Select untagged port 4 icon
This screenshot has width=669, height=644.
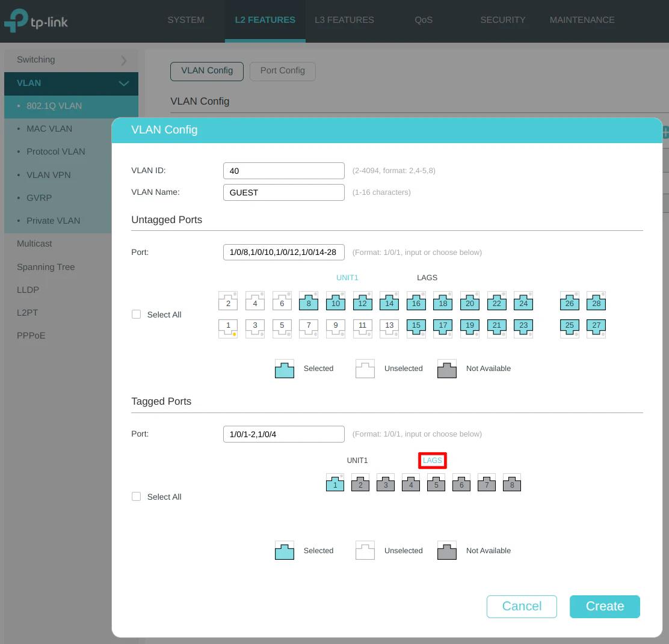254,301
